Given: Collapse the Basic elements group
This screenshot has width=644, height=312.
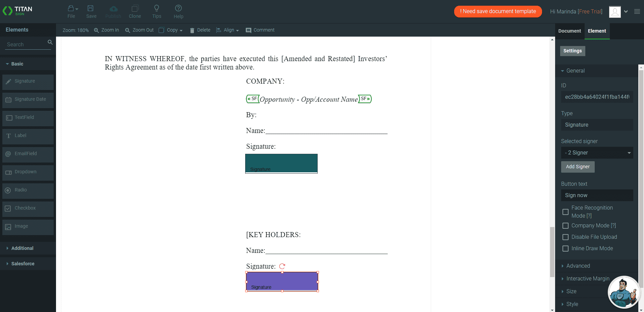Looking at the screenshot, I should pyautogui.click(x=17, y=64).
